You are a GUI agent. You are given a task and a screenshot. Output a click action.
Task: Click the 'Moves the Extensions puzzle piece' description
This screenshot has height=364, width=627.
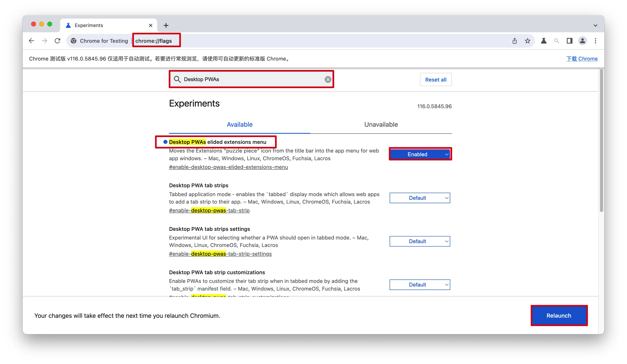[274, 155]
